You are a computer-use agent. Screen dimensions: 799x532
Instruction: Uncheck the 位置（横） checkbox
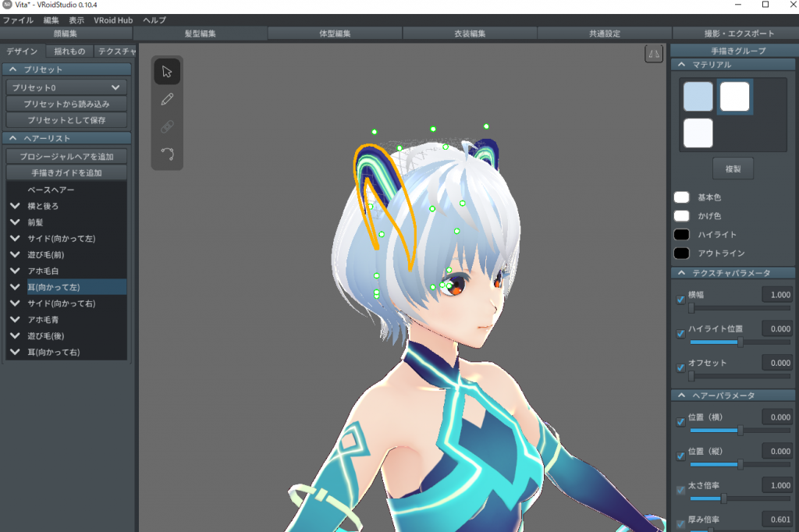pyautogui.click(x=680, y=422)
